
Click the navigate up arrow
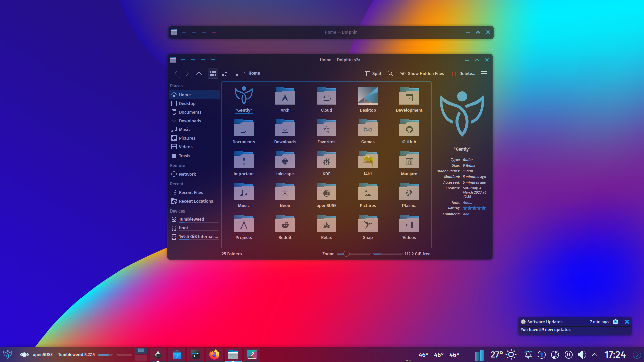click(x=199, y=73)
